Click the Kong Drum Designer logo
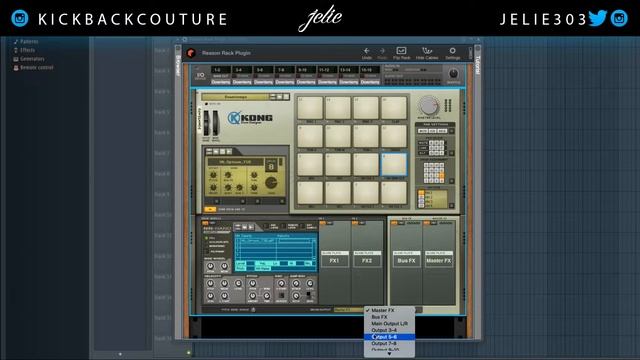This screenshot has height=360, width=640. point(250,118)
